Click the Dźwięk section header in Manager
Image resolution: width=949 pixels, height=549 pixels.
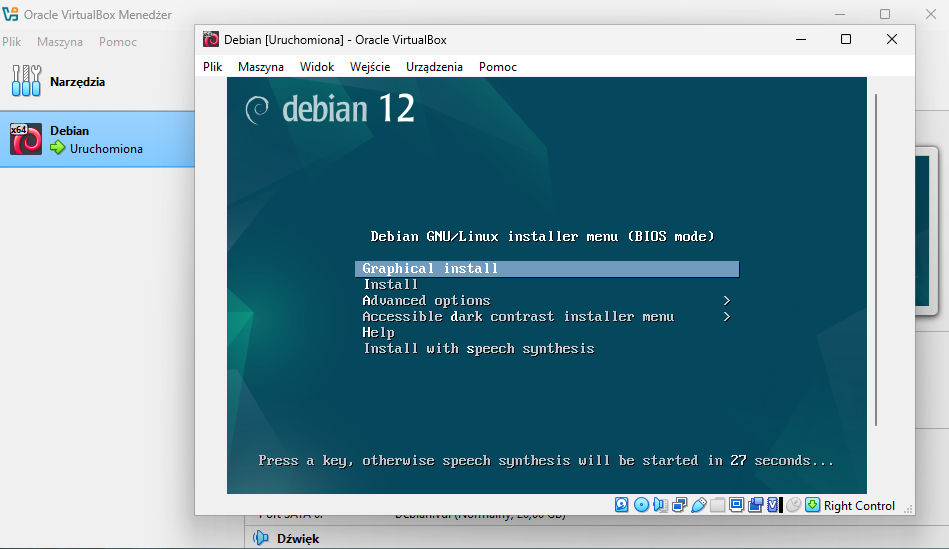tap(298, 538)
